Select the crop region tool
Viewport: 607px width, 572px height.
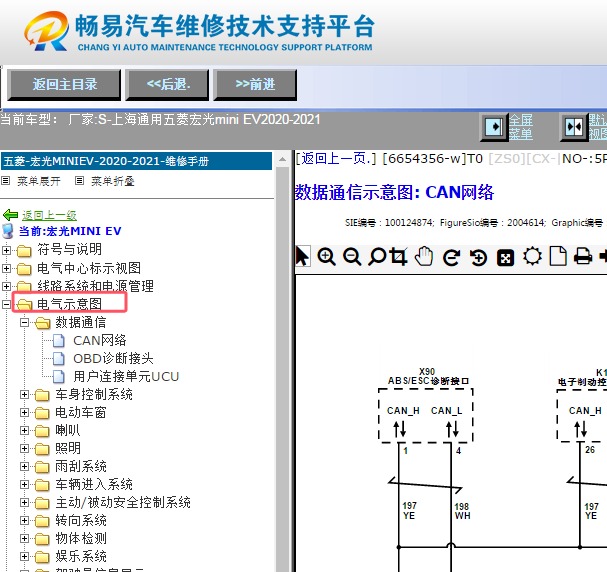point(399,256)
